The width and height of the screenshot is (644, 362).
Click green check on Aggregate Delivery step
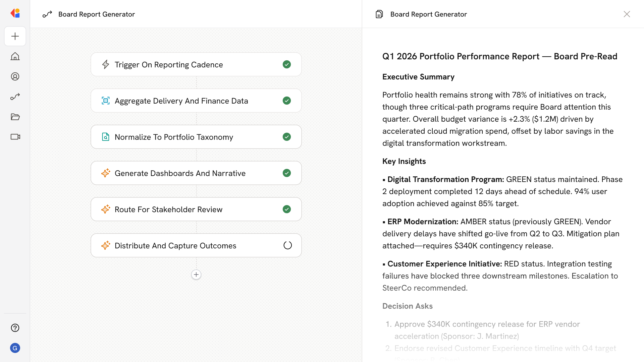point(287,101)
